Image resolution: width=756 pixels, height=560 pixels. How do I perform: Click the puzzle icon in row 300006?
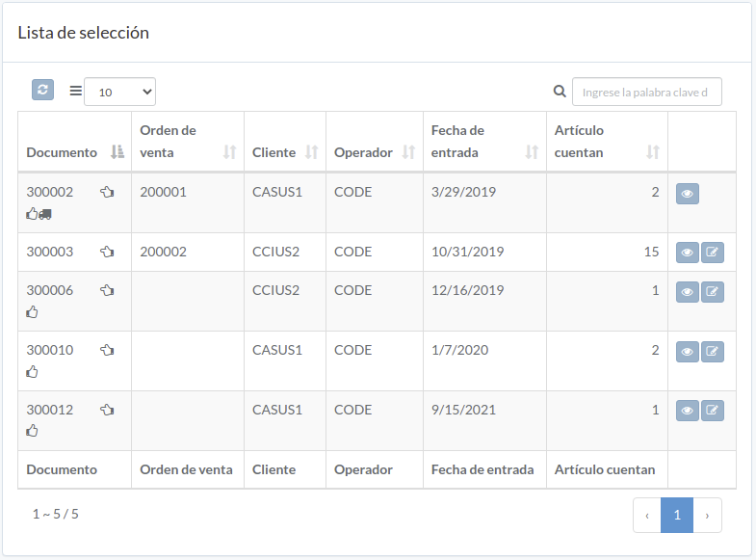(107, 290)
